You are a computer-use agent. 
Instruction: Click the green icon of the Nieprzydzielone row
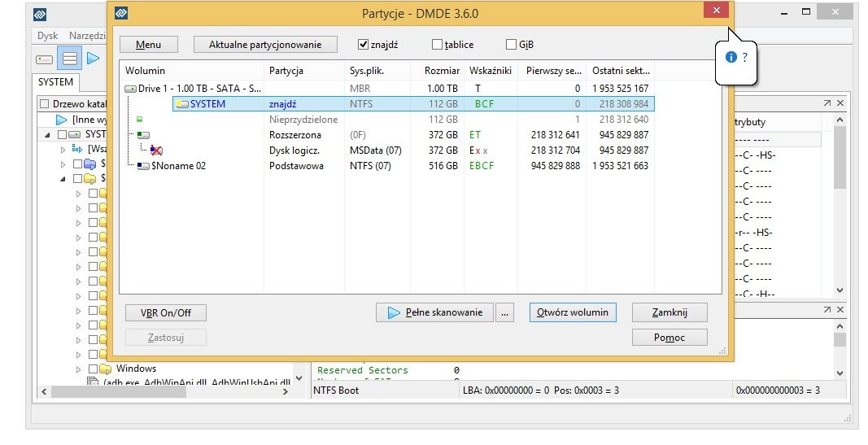click(x=139, y=119)
